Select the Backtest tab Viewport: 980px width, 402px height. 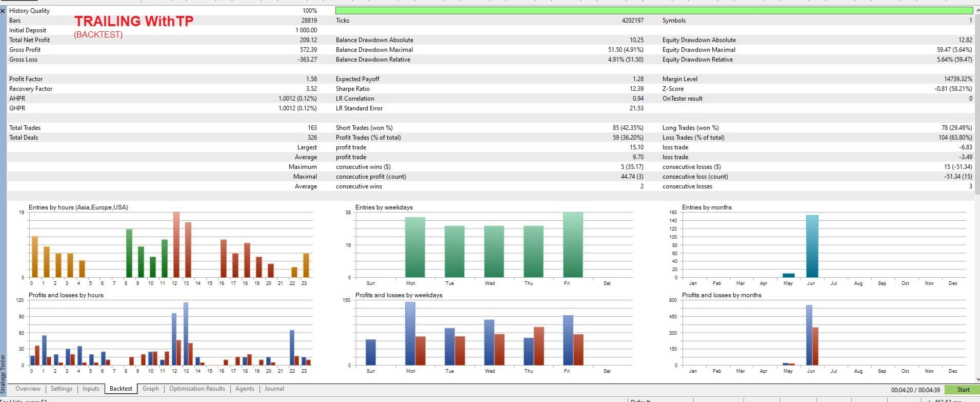[121, 389]
